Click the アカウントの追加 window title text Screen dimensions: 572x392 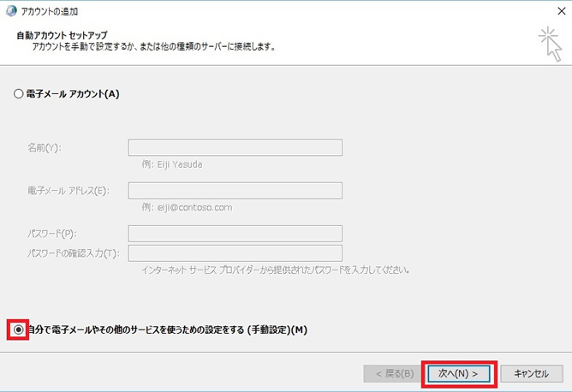(50, 12)
